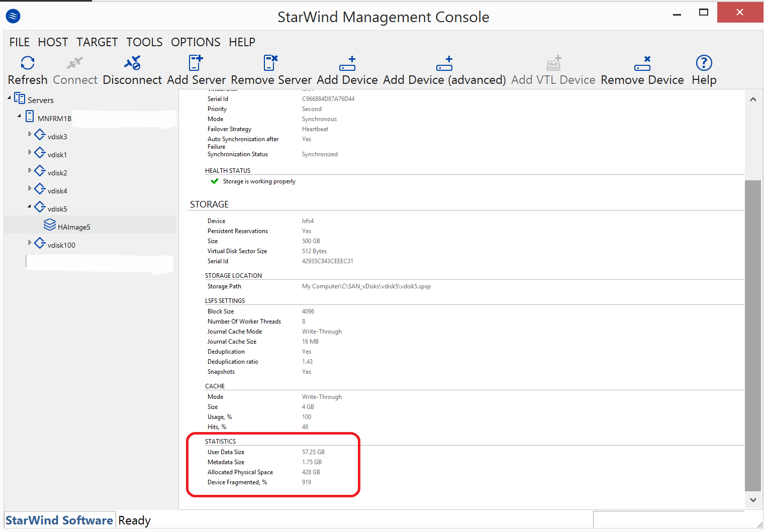Image resolution: width=764 pixels, height=532 pixels.
Task: Click the Add VTL Device icon
Action: pyautogui.click(x=553, y=63)
